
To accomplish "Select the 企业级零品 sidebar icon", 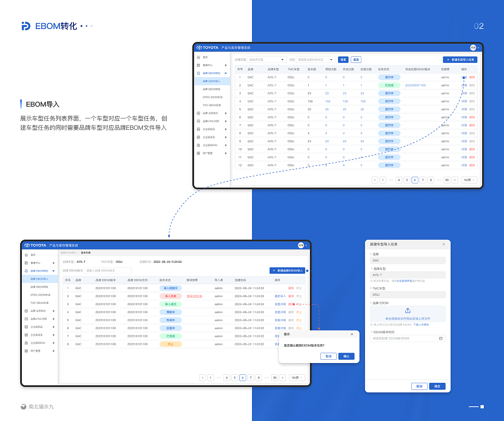I will pyautogui.click(x=198, y=129).
